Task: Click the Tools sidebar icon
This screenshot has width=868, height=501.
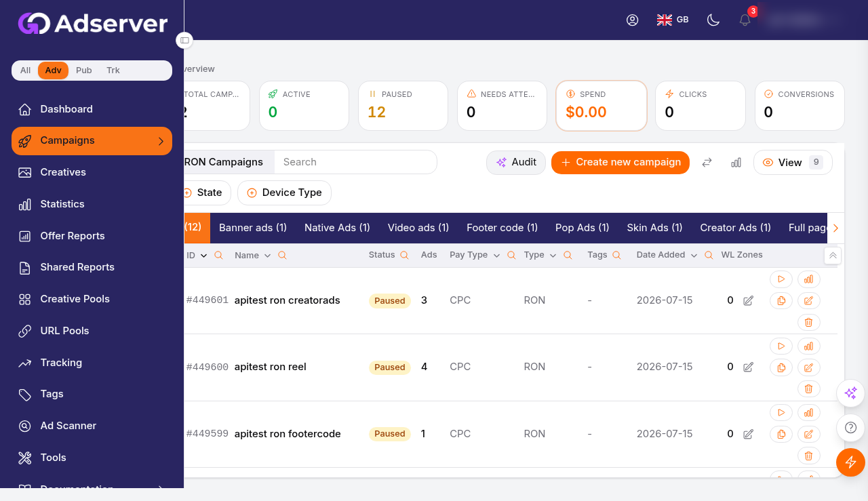Action: (25, 458)
